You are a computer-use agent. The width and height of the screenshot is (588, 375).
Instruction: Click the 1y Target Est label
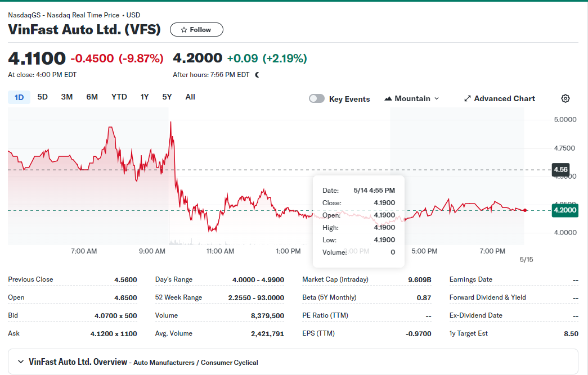coord(468,333)
